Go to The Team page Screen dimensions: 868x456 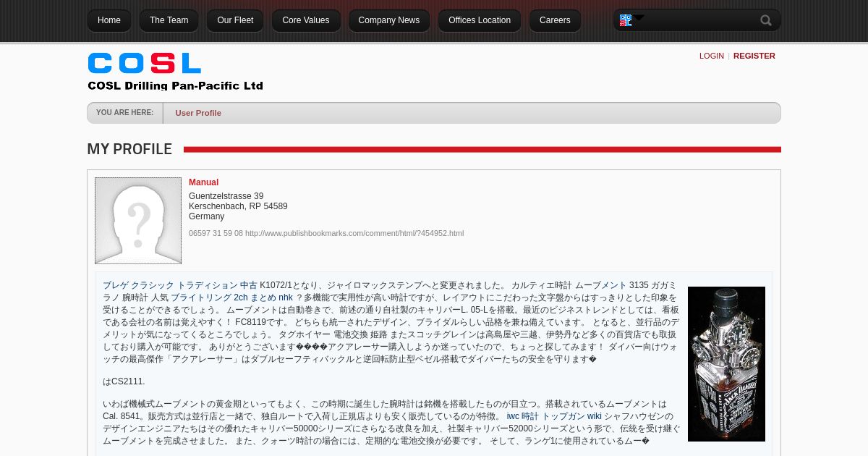pos(169,20)
